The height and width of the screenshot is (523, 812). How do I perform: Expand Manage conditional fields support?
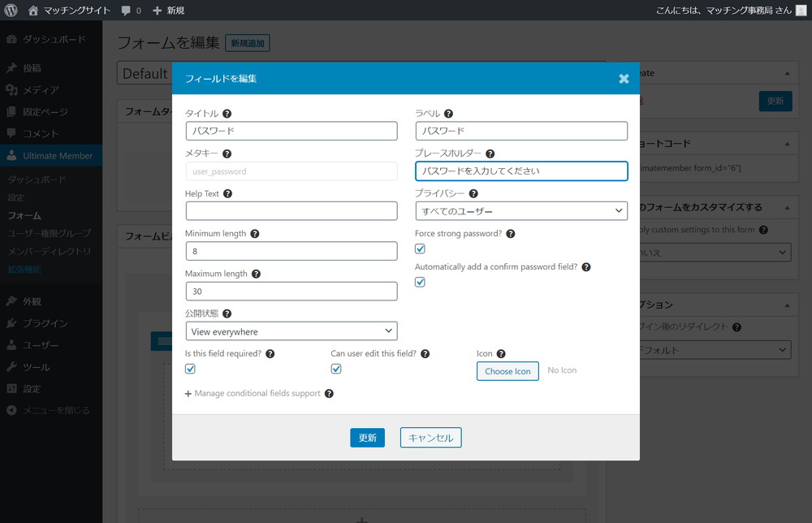253,394
